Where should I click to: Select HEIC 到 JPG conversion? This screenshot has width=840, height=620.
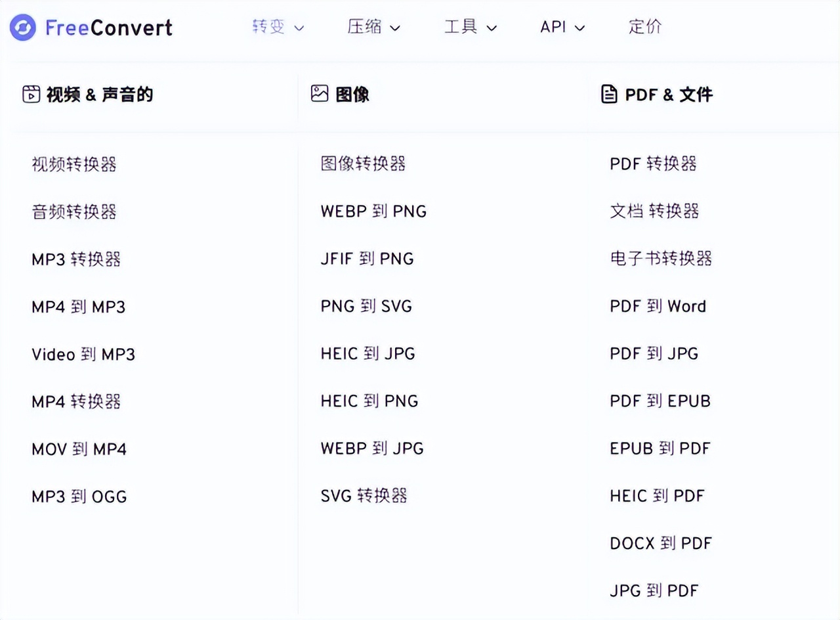coord(367,353)
